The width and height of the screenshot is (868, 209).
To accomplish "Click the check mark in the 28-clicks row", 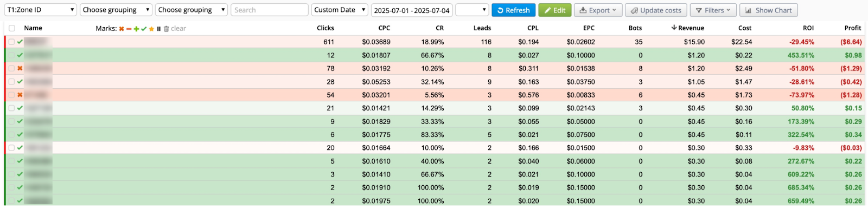I will (x=20, y=82).
